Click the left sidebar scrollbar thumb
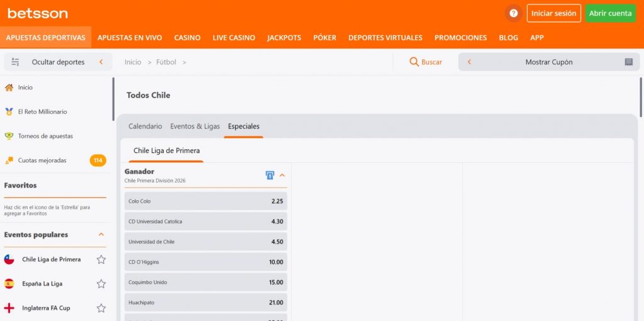Image resolution: width=644 pixels, height=321 pixels. [113, 99]
